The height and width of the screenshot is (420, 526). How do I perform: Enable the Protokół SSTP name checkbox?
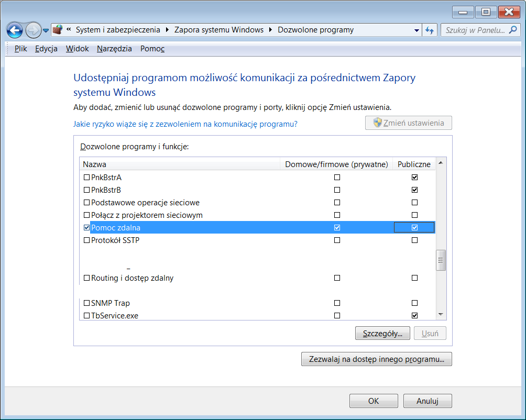[x=86, y=240]
